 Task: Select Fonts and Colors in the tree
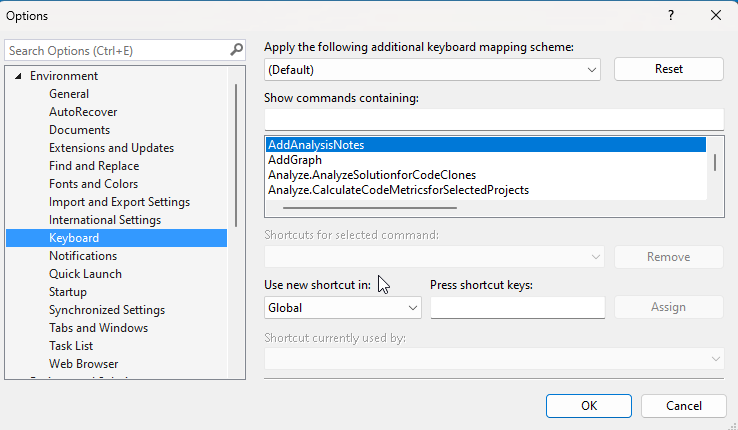point(94,184)
